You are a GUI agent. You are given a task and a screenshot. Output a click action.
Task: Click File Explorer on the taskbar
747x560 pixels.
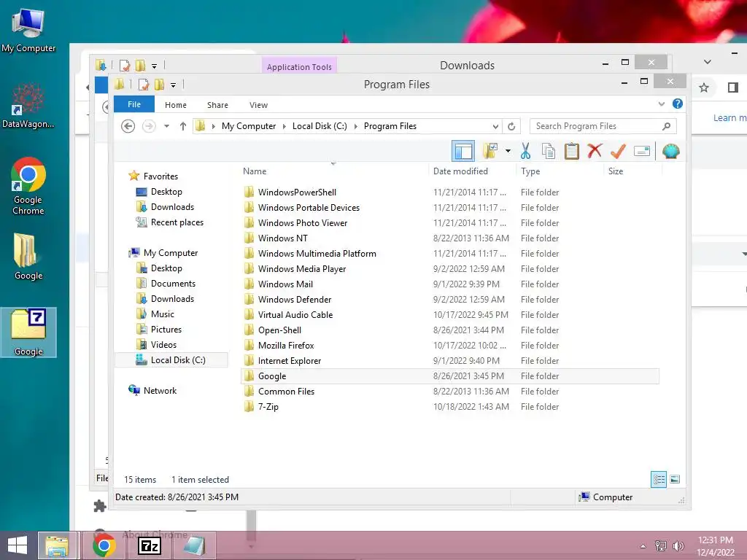57,545
